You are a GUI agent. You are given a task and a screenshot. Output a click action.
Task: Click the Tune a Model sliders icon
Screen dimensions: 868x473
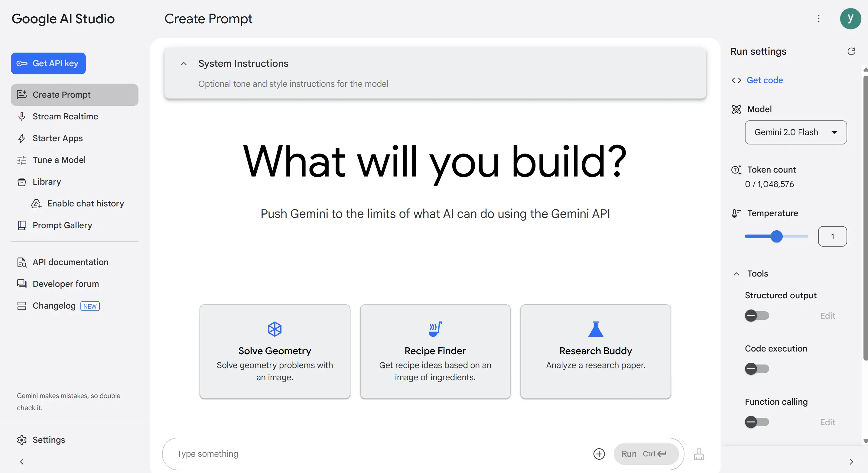22,160
